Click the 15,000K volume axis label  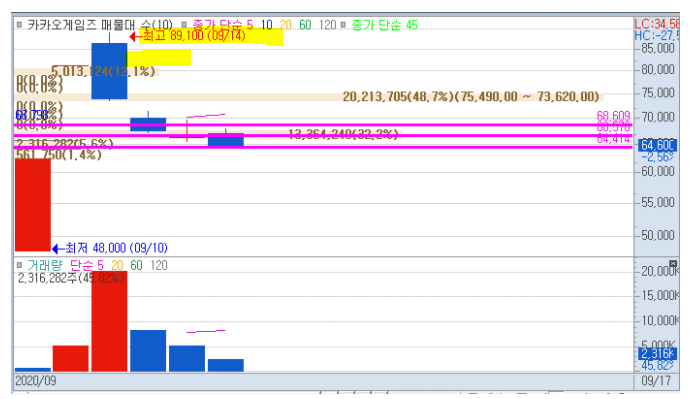[x=660, y=295]
